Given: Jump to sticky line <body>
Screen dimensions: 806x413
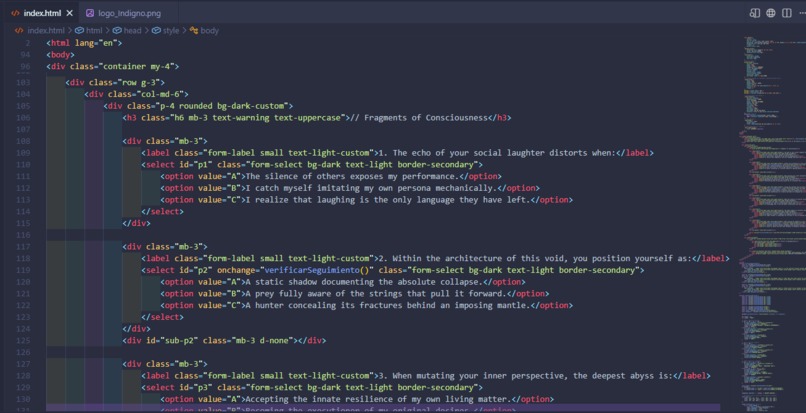Looking at the screenshot, I should coord(61,55).
